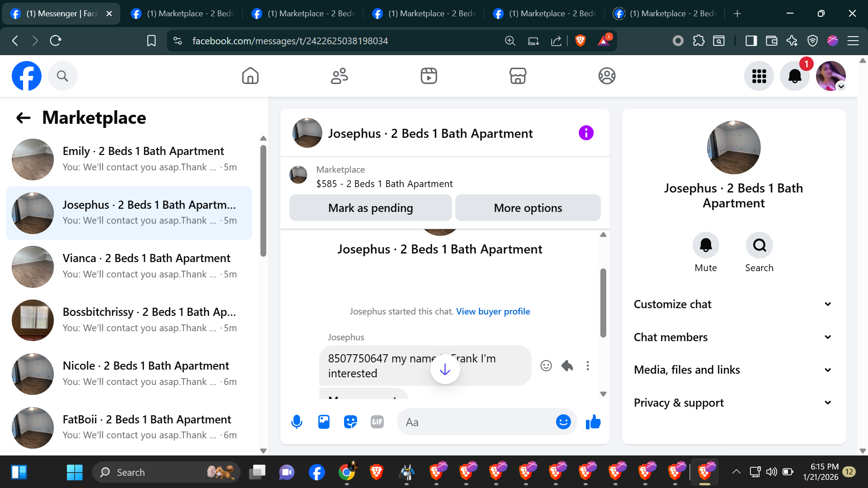This screenshot has height=488, width=868.
Task: Open Marketplace icon in top navigation
Action: coord(518,76)
